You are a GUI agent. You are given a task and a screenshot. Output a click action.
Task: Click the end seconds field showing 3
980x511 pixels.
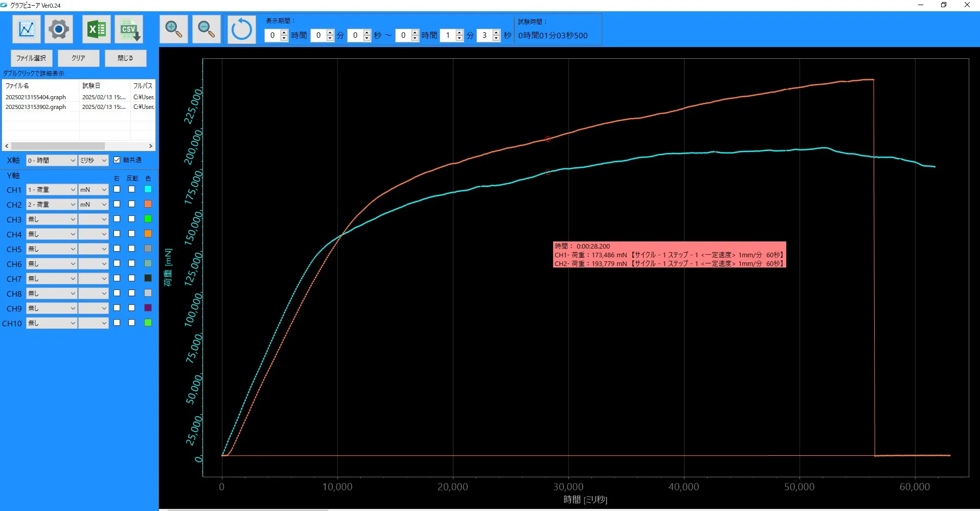pos(485,35)
